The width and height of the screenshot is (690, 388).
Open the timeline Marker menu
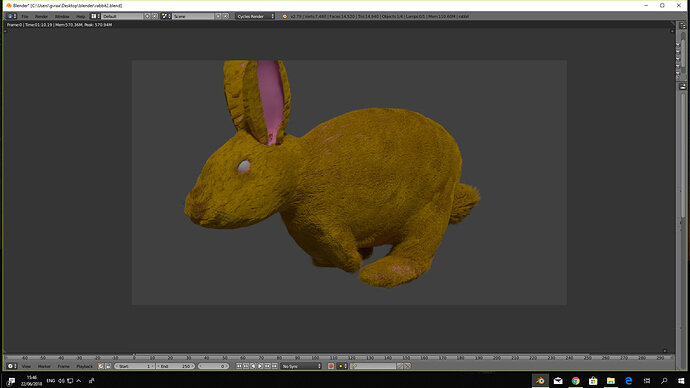[44, 366]
